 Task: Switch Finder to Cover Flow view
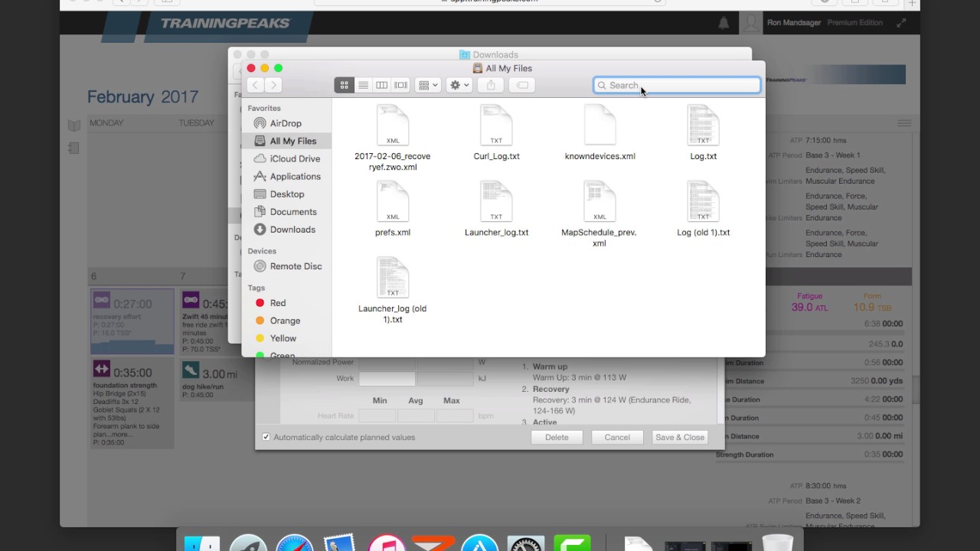pyautogui.click(x=400, y=85)
